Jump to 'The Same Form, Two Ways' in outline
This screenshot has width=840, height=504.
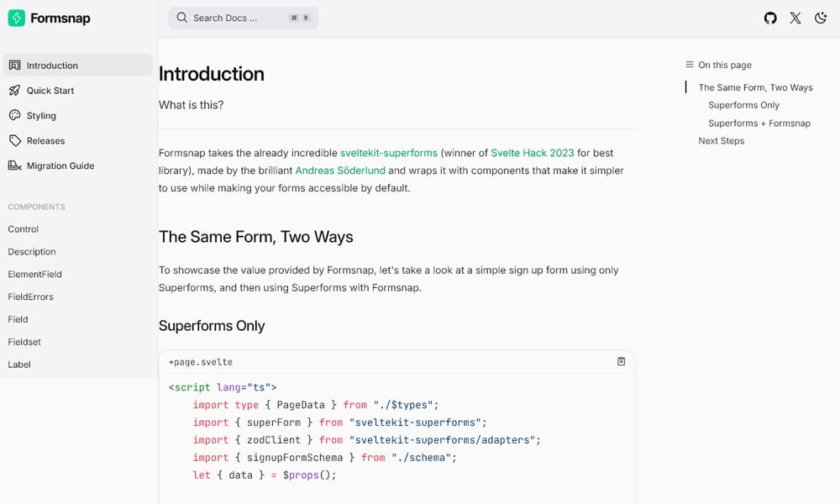[x=755, y=87]
